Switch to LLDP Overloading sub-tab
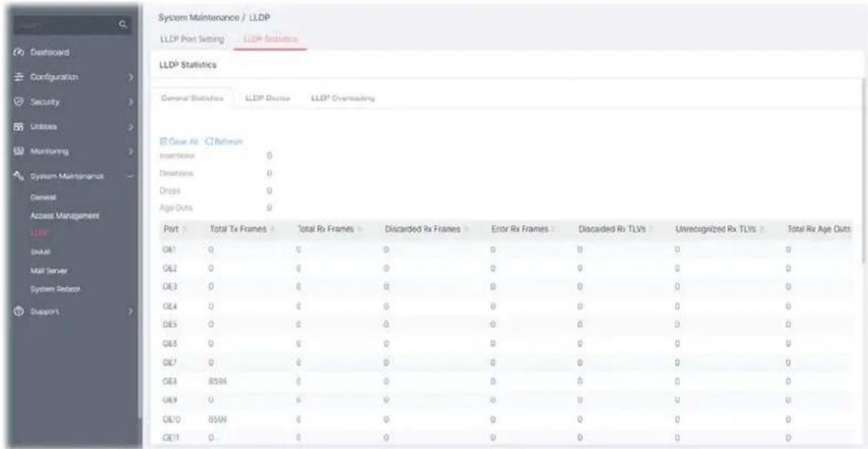 pyautogui.click(x=343, y=98)
